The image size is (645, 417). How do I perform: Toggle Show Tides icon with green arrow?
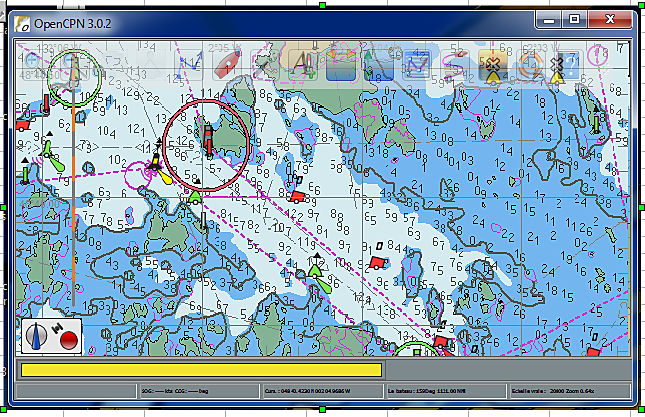tap(379, 65)
